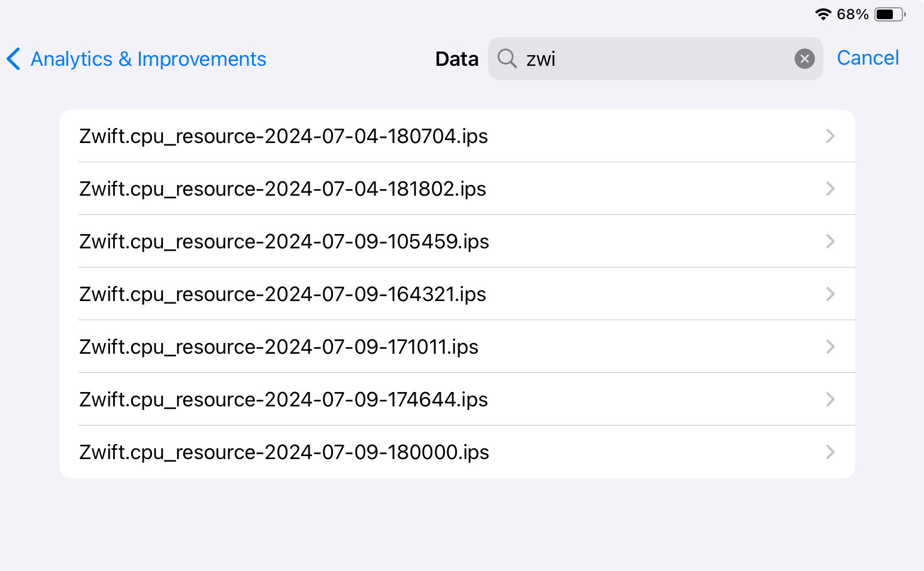Click disclosure chevron of the 164321.ips row
The height and width of the screenshot is (571, 924).
coord(830,294)
